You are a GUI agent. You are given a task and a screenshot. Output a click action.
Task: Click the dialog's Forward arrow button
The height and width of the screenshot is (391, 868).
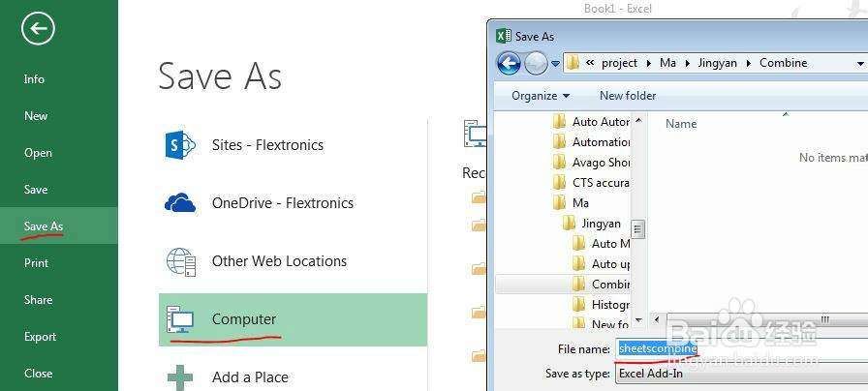[536, 63]
